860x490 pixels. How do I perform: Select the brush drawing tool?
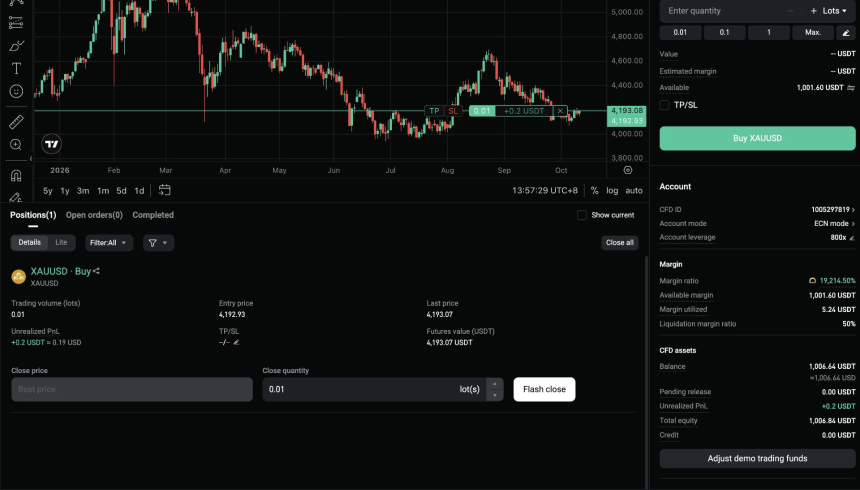(x=16, y=46)
